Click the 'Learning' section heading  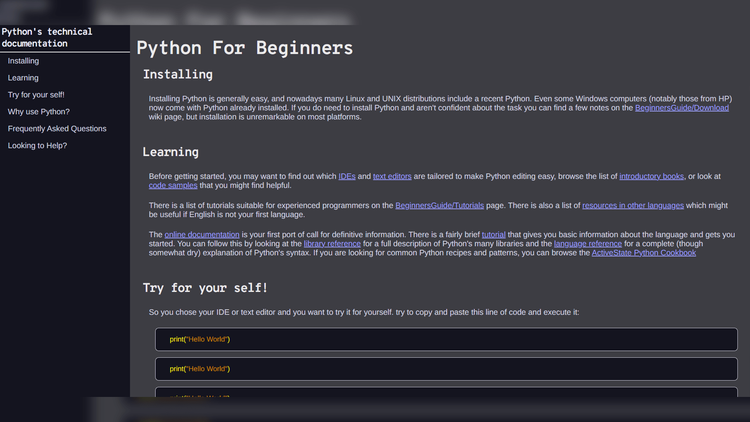pyautogui.click(x=171, y=152)
